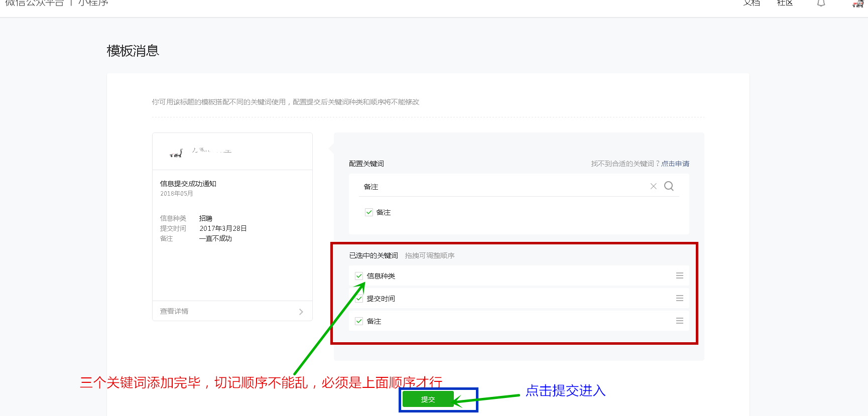Clear the keyword search with the X icon
The width and height of the screenshot is (868, 416).
(653, 186)
